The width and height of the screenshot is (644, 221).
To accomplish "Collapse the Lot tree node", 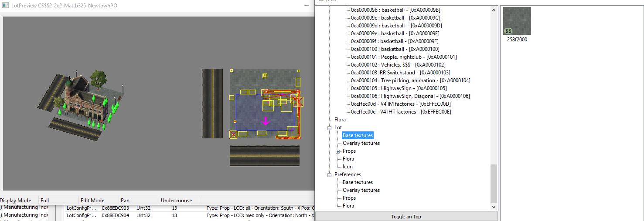I will pos(329,127).
